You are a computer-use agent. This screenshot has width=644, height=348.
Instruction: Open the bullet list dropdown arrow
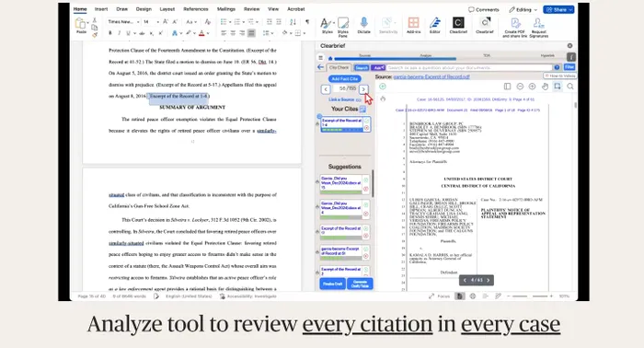(x=230, y=22)
